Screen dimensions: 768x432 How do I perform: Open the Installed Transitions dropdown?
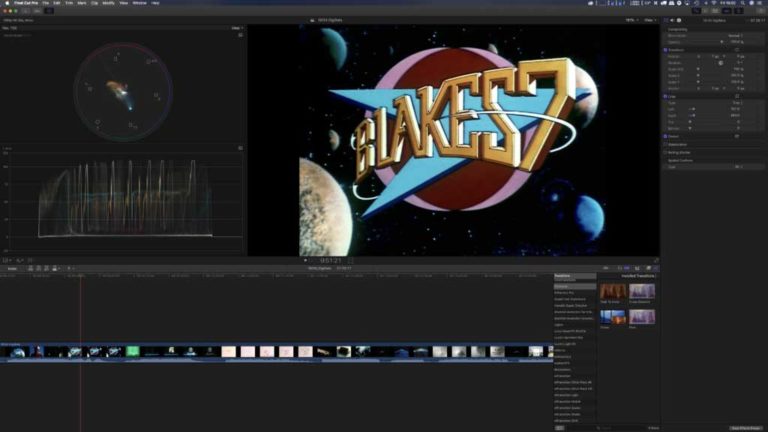click(x=639, y=276)
